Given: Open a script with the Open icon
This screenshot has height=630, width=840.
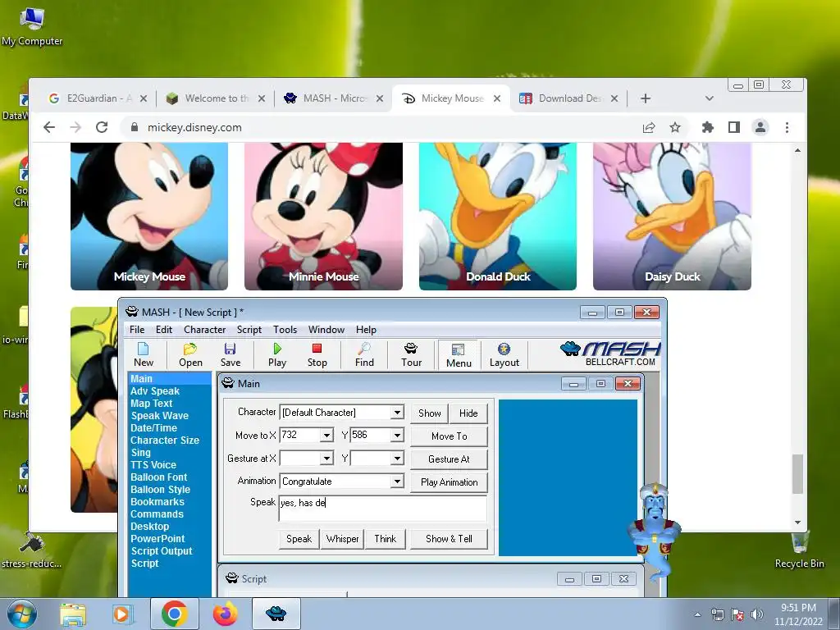Looking at the screenshot, I should pos(190,354).
